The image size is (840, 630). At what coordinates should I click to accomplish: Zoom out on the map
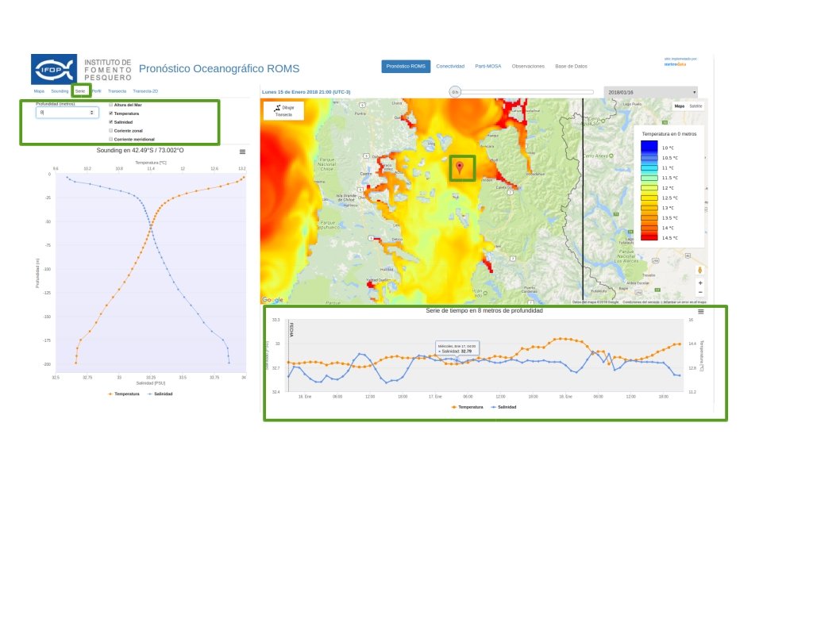pyautogui.click(x=699, y=292)
